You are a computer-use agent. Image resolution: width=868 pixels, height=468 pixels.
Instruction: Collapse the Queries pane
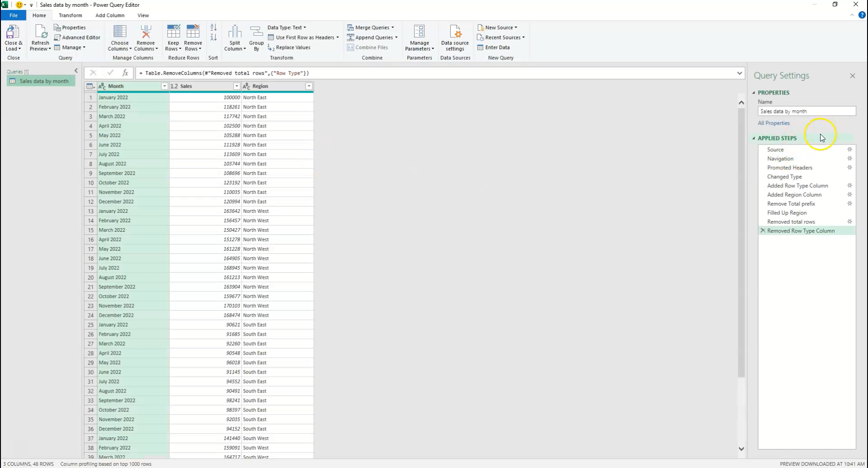tap(76, 70)
